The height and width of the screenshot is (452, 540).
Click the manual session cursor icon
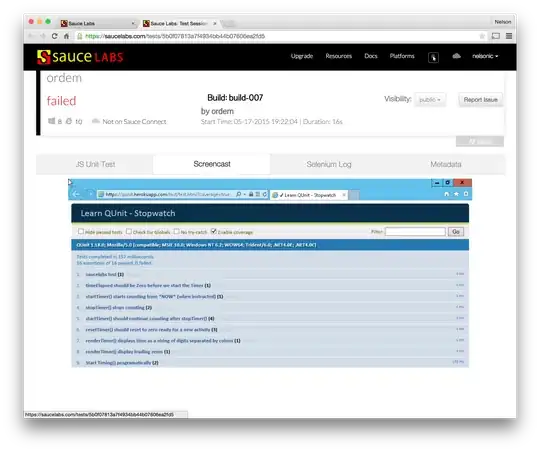point(433,57)
